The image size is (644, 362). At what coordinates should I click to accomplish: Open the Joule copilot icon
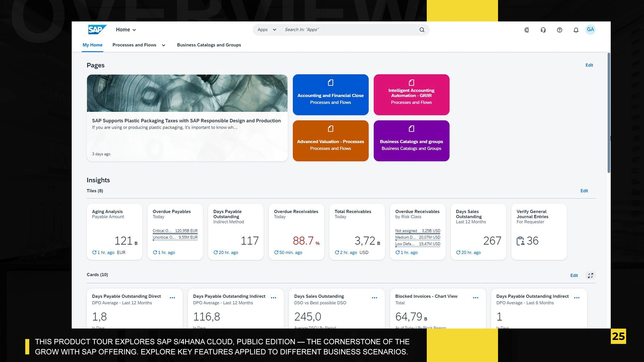[527, 30]
